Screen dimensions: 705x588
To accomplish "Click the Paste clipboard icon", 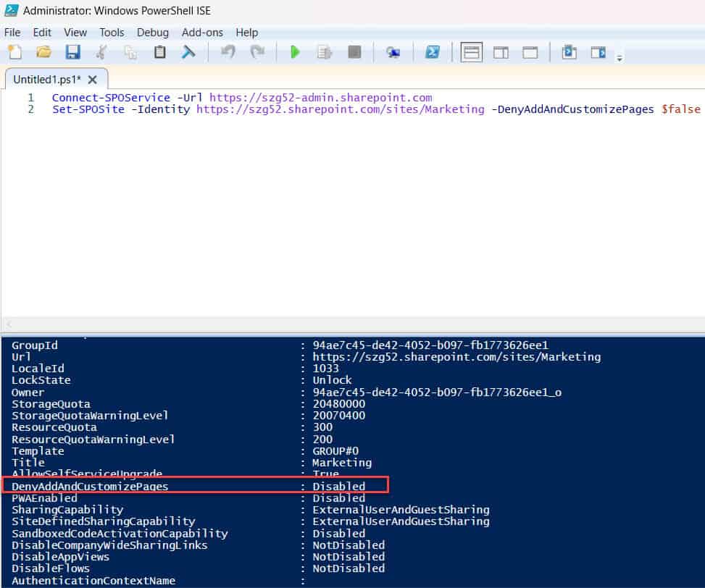I will [159, 52].
